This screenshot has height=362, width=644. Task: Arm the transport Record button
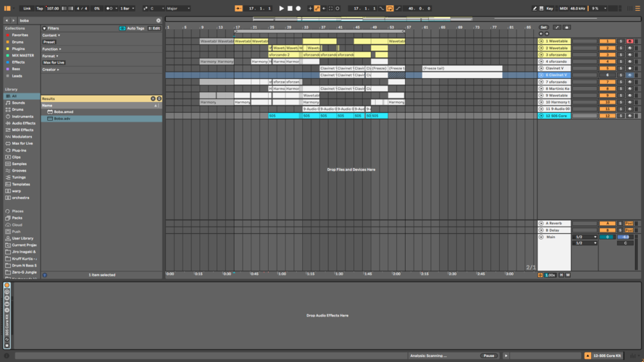click(298, 8)
